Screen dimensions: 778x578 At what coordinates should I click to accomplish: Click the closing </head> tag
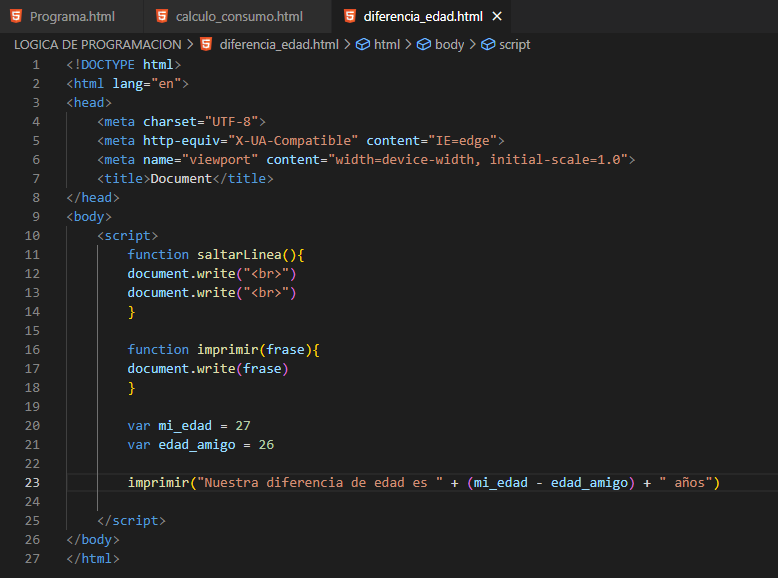(93, 197)
